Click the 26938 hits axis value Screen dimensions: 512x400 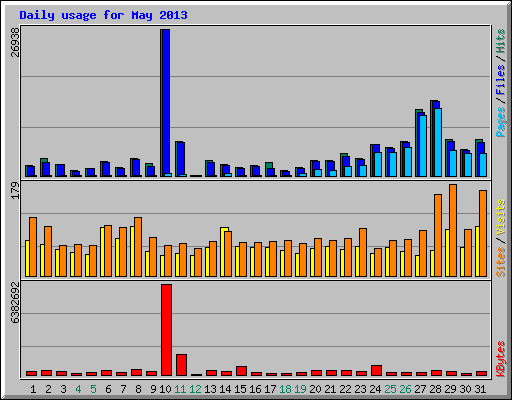[x=15, y=42]
